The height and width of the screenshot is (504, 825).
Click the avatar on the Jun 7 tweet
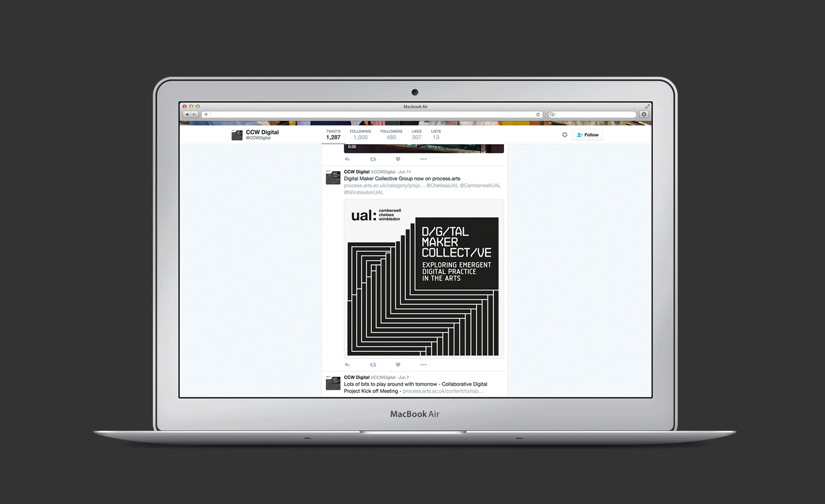(x=333, y=383)
